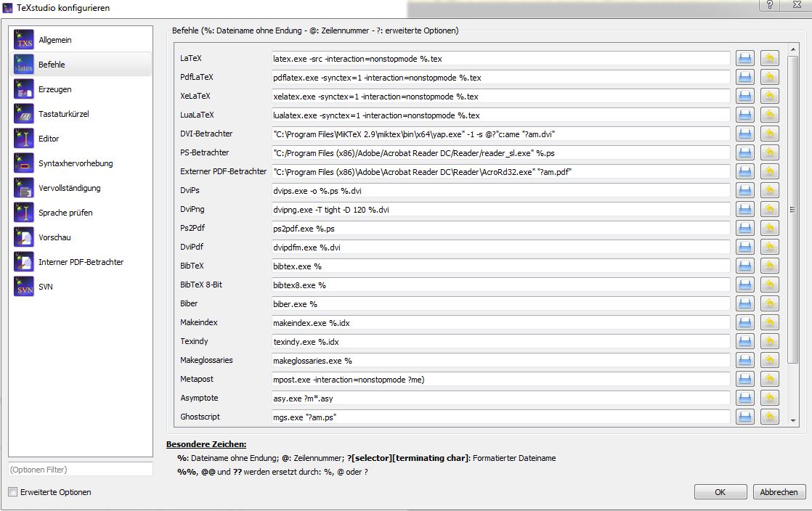Confirm settings with the OK button
812x511 pixels.
[x=720, y=492]
